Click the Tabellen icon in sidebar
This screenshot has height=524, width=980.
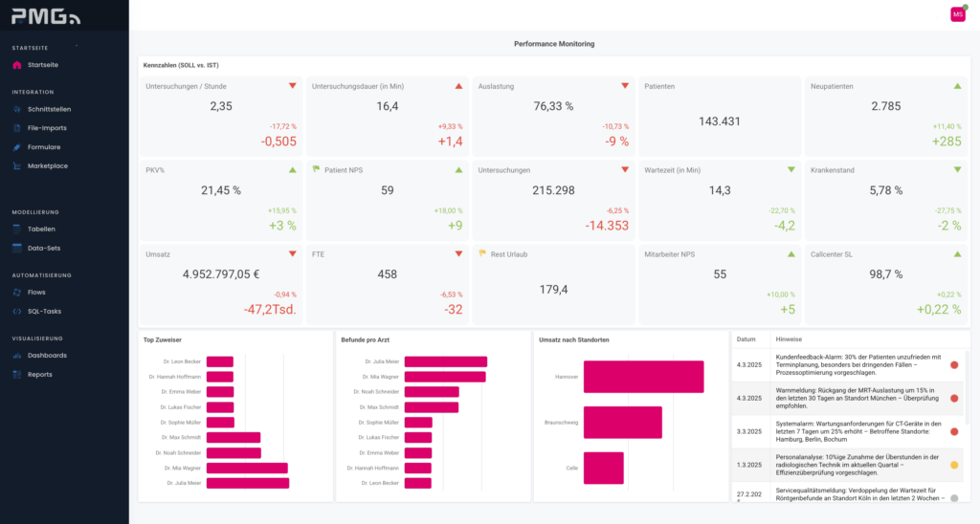tap(16, 229)
